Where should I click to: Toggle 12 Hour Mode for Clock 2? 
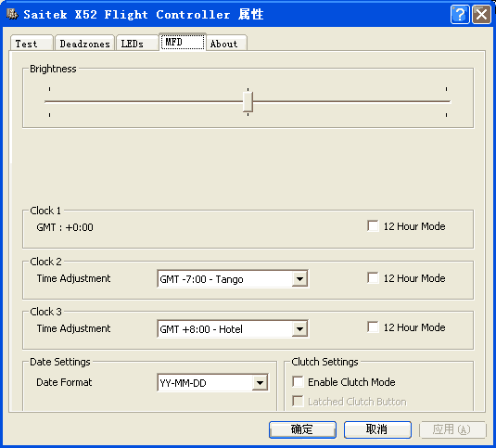coord(373,278)
